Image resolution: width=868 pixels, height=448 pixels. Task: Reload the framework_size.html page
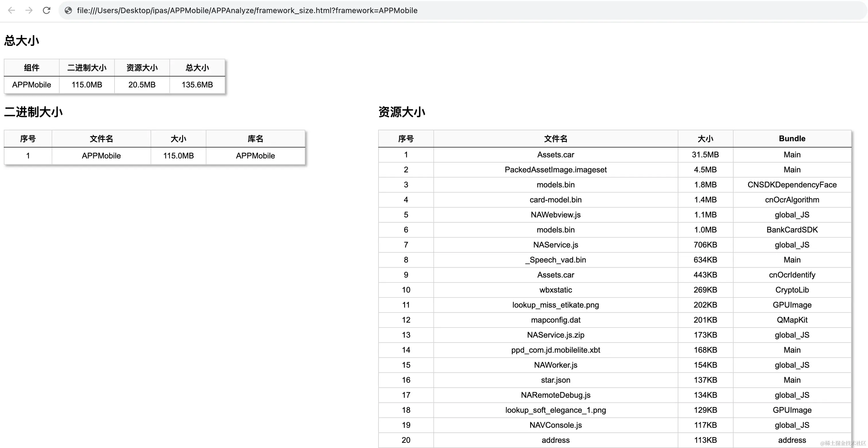46,10
